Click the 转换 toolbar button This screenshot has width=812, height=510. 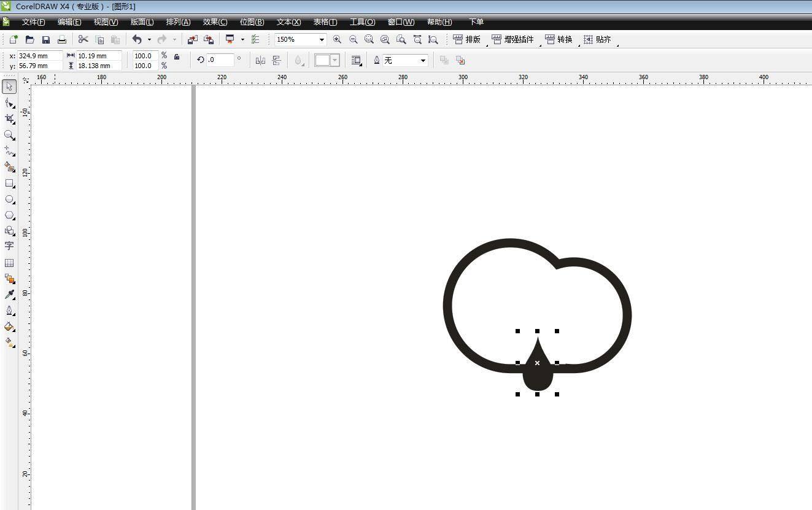click(559, 39)
